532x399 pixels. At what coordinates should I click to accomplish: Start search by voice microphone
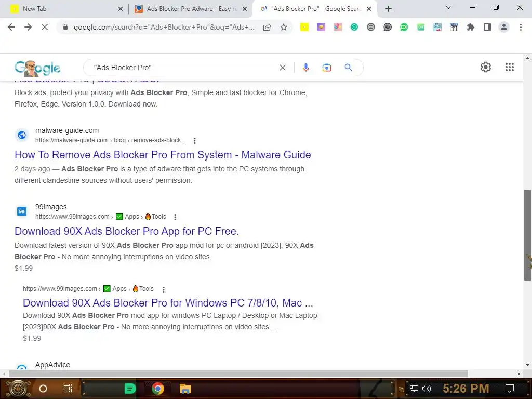click(x=305, y=68)
